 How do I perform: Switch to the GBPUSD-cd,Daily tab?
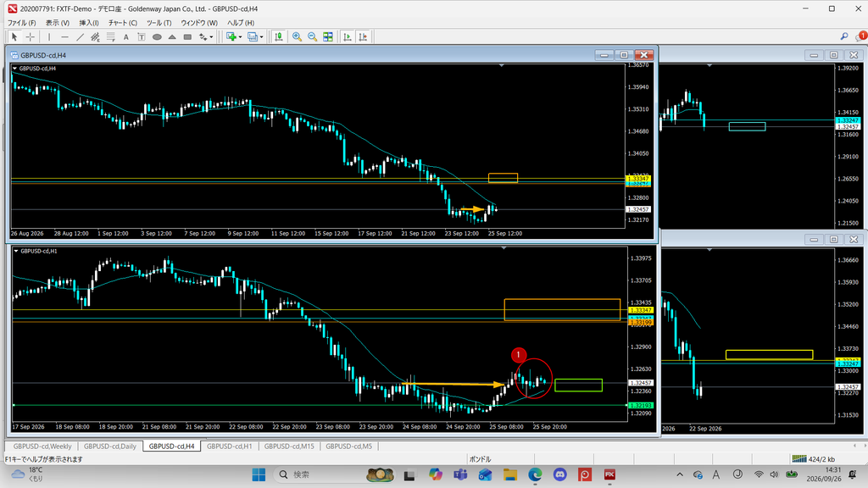point(110,446)
